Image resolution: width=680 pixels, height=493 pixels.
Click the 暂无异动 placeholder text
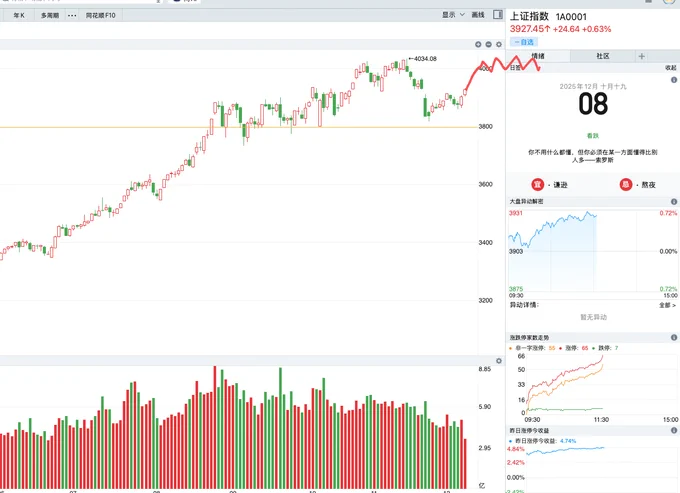click(594, 317)
